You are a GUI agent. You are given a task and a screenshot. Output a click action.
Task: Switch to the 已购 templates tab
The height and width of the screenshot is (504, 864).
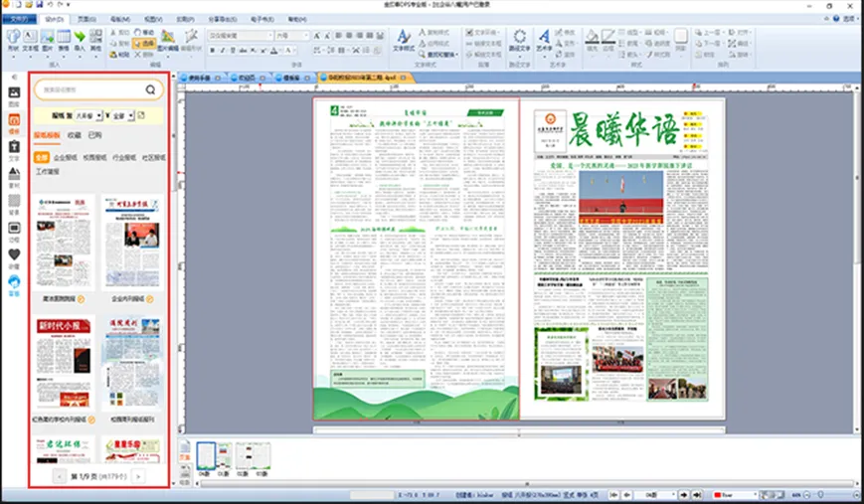(94, 135)
